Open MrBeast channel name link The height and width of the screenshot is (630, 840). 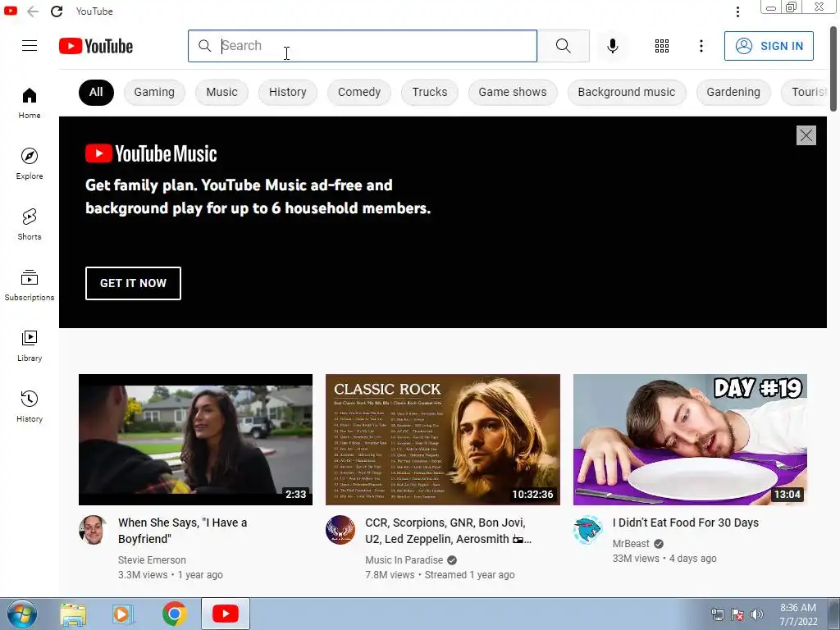tap(631, 543)
